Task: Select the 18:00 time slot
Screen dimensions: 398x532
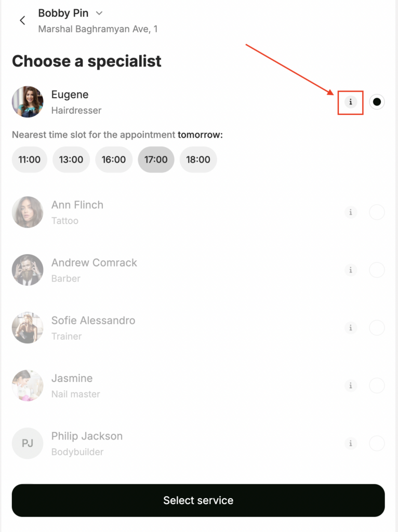Action: [198, 159]
